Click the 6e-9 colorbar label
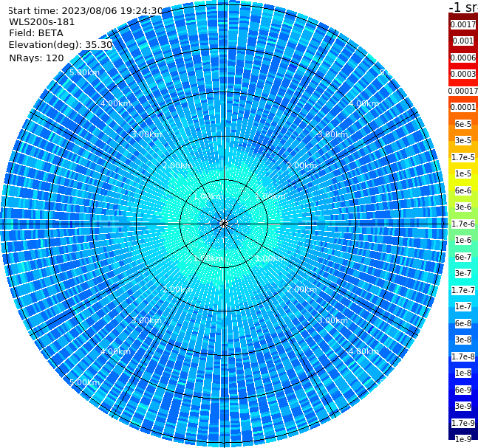478x448 pixels. (463, 390)
